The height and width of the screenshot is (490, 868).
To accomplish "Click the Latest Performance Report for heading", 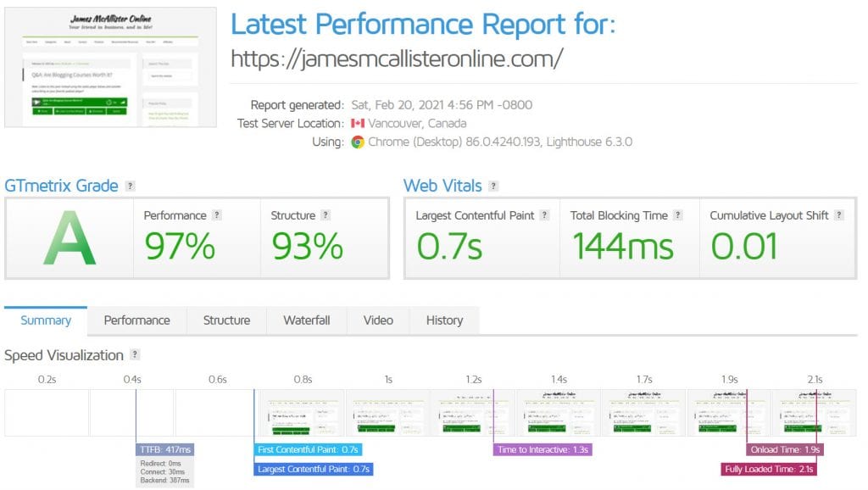I will [x=423, y=25].
